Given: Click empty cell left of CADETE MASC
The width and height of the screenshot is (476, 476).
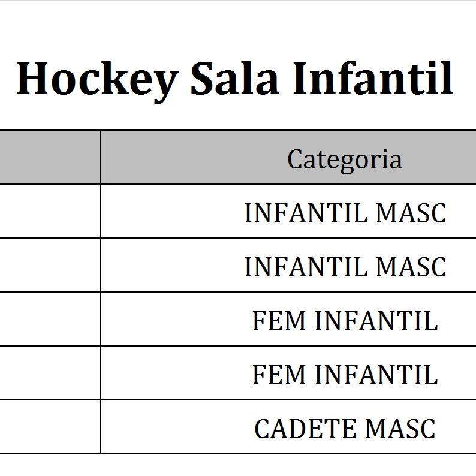Looking at the screenshot, I should 50,427.
